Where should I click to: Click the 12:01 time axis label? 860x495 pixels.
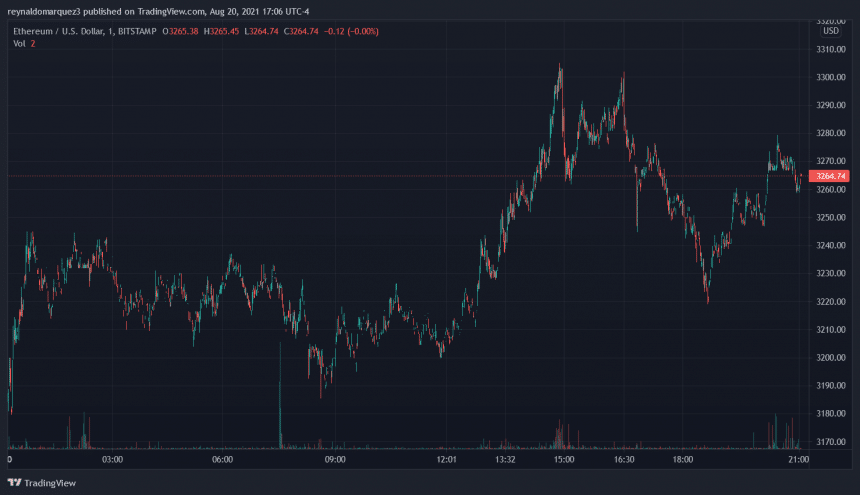(x=446, y=460)
